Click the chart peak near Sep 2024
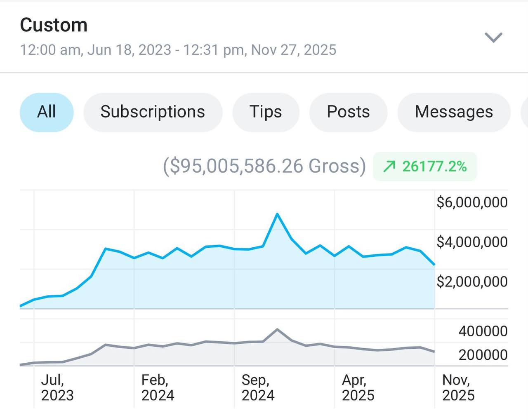The width and height of the screenshot is (528, 420). pos(277,214)
